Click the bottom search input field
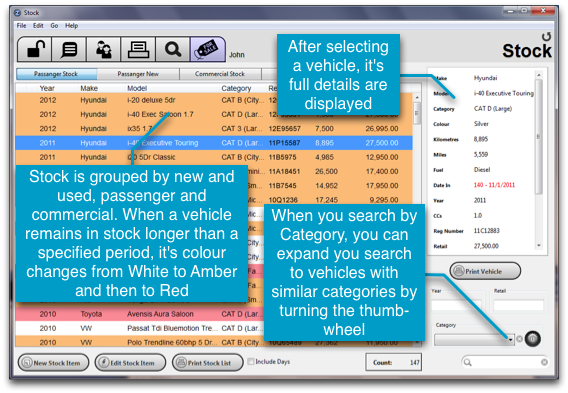The height and width of the screenshot is (393, 568). [x=505, y=362]
